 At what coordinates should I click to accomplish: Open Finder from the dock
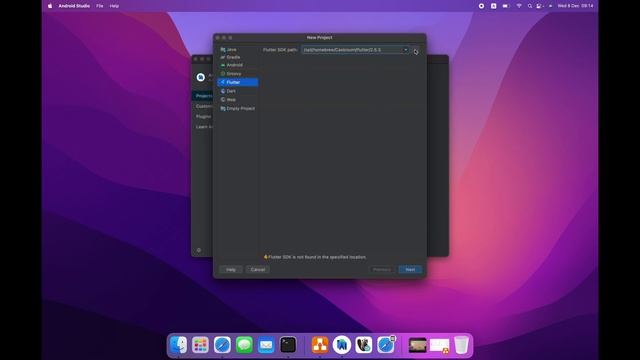178,345
